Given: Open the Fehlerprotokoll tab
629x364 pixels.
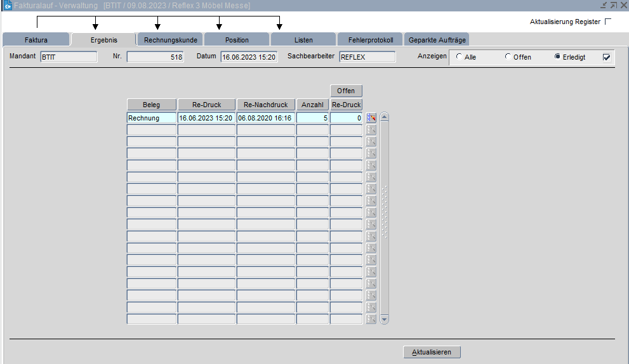Looking at the screenshot, I should (371, 40).
